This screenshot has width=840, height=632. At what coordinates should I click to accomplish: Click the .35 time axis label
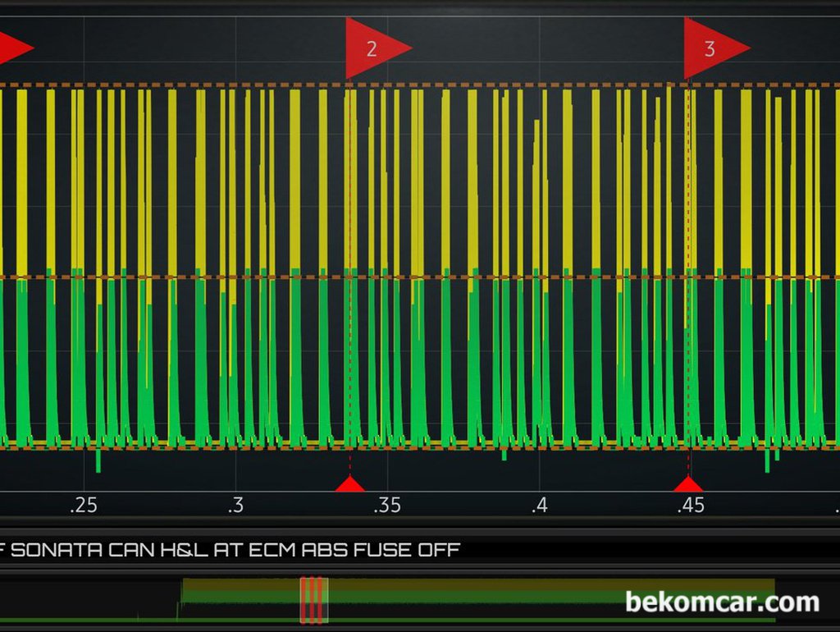coord(387,505)
